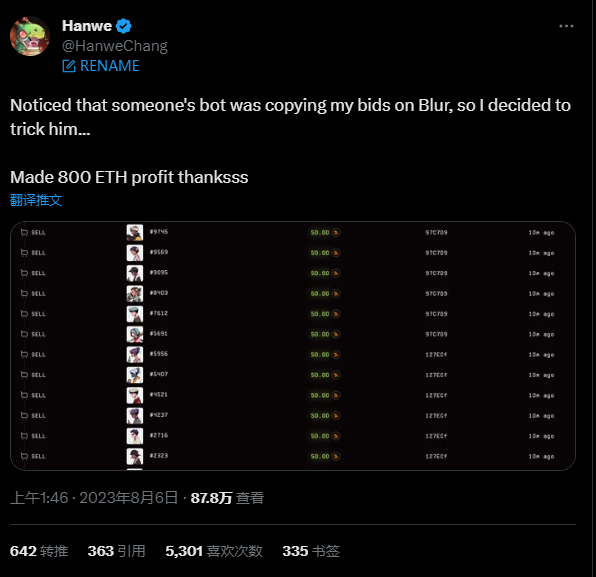Click Hanwe's profile avatar picture
The image size is (596, 577).
(x=30, y=36)
